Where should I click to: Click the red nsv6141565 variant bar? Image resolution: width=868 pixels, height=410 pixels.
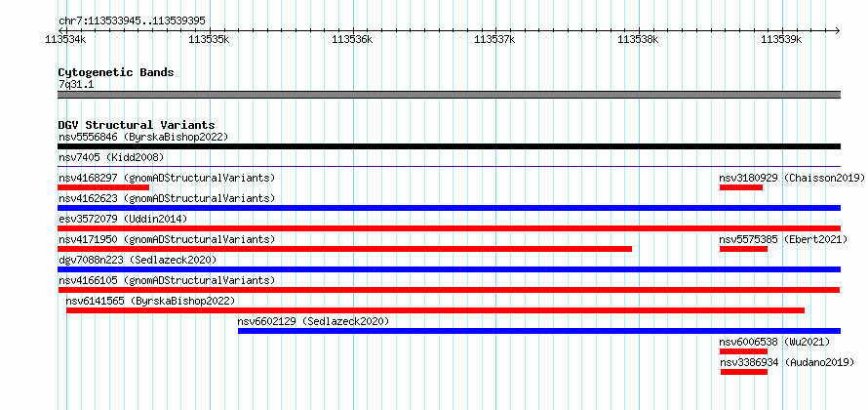[436, 310]
